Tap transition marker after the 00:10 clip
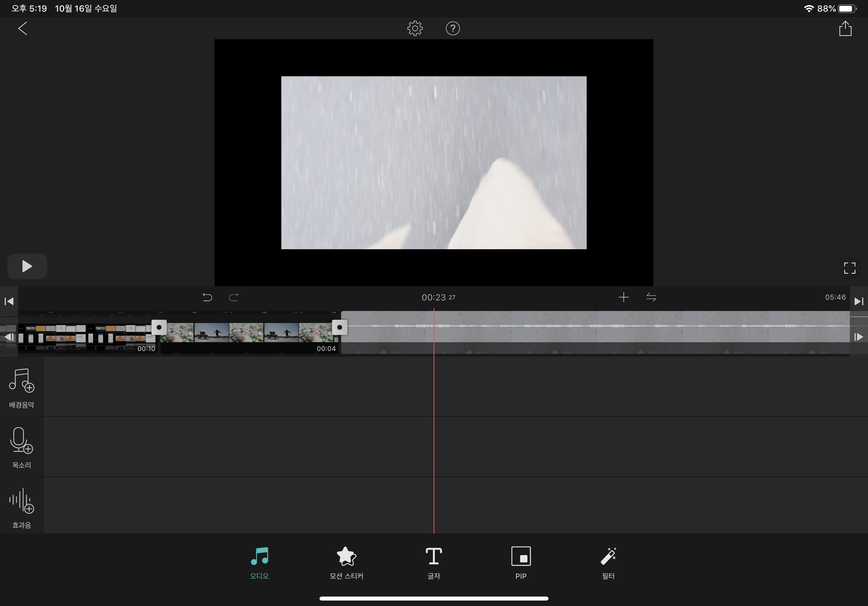868x606 pixels. coord(159,327)
